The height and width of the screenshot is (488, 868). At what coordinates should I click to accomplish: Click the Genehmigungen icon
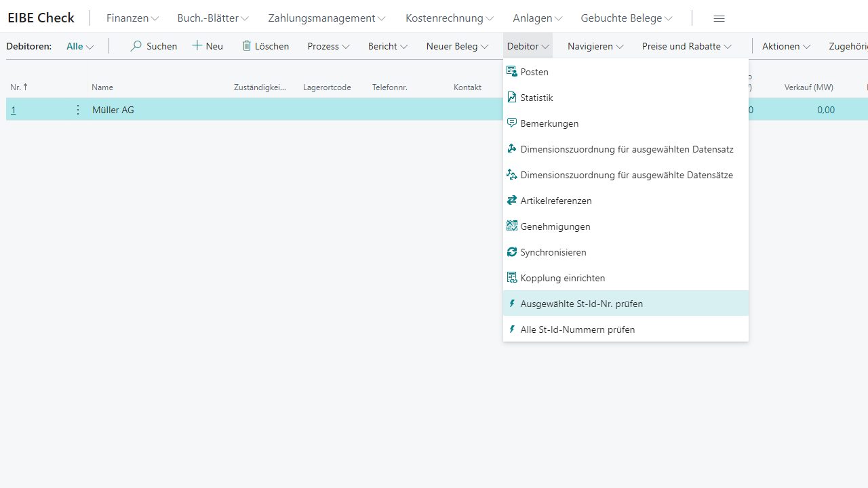512,226
